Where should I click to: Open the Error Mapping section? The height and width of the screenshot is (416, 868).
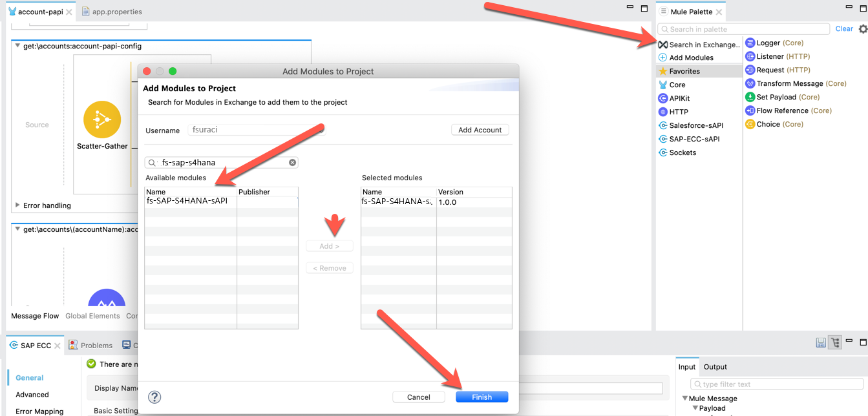39,411
